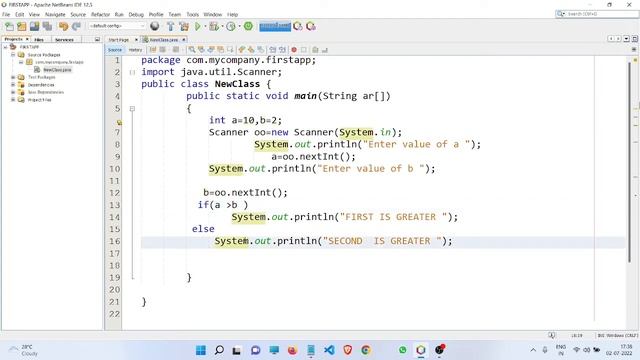Click the Debug Project toolbar icon
Viewport: 640px width, 360px height.
click(x=213, y=27)
